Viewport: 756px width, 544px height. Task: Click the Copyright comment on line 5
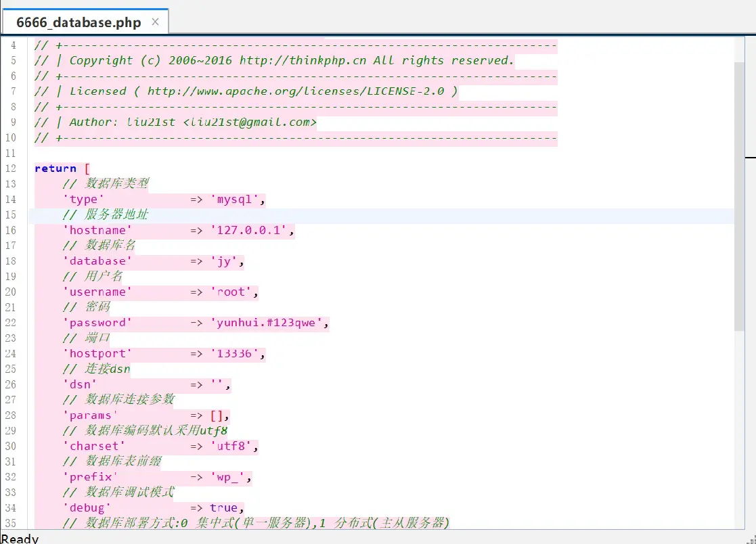tap(274, 61)
